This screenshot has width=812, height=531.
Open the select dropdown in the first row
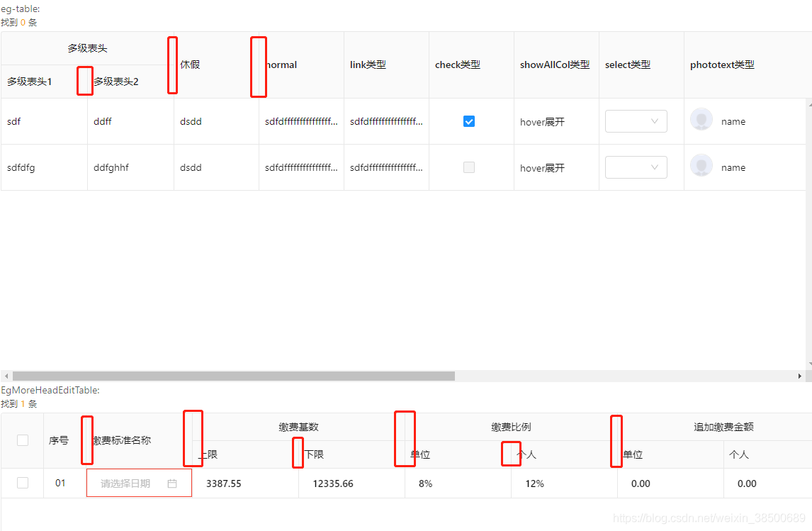[x=636, y=121]
